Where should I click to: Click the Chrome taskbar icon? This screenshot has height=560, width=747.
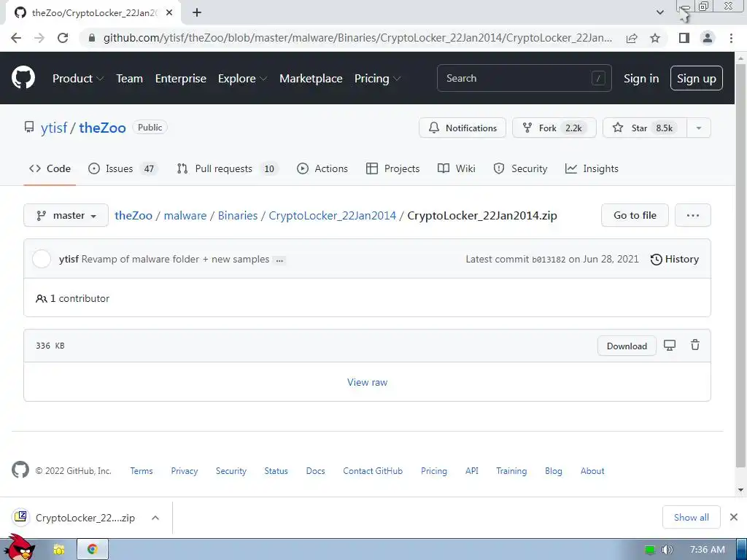[x=93, y=549]
